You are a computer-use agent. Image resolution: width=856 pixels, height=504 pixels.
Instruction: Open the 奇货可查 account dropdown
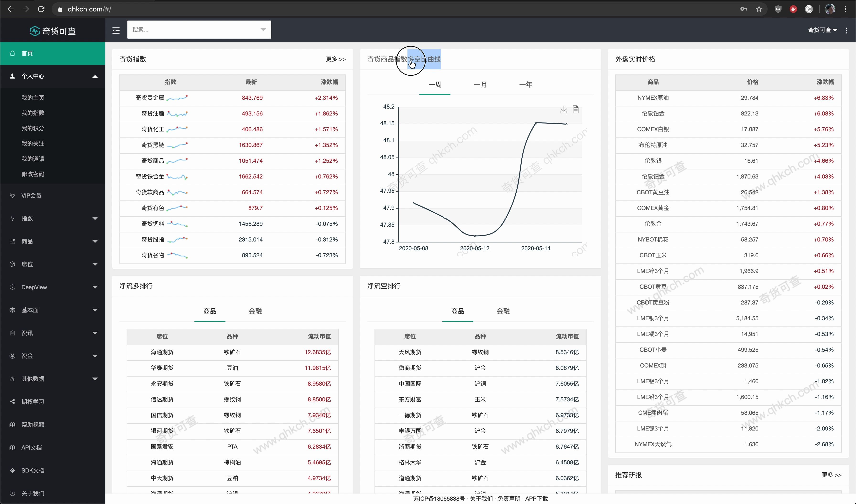tap(822, 30)
